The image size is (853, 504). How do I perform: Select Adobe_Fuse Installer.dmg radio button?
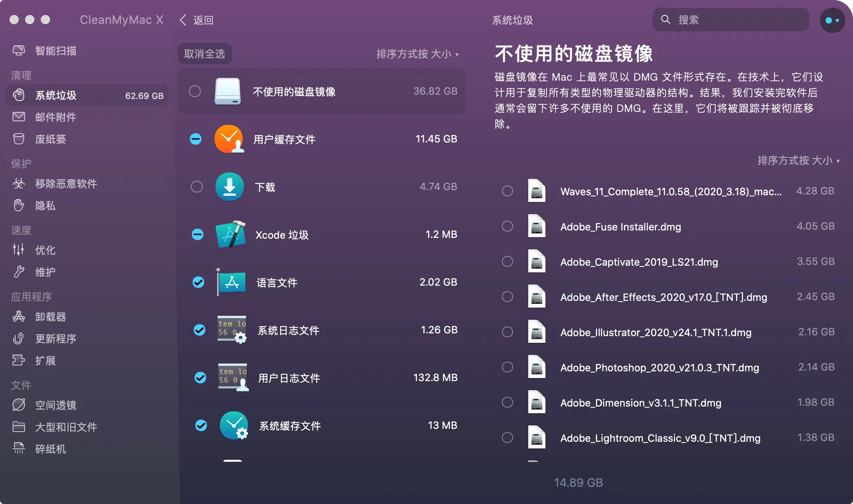[507, 226]
